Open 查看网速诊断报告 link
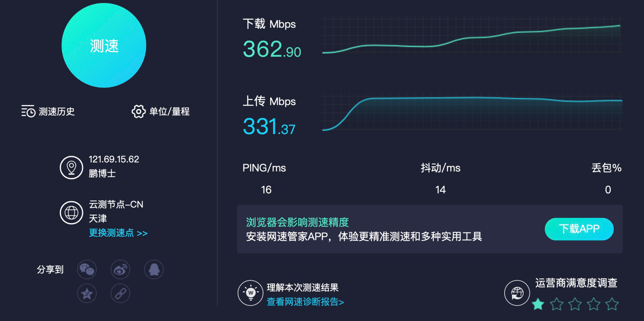 tap(305, 302)
